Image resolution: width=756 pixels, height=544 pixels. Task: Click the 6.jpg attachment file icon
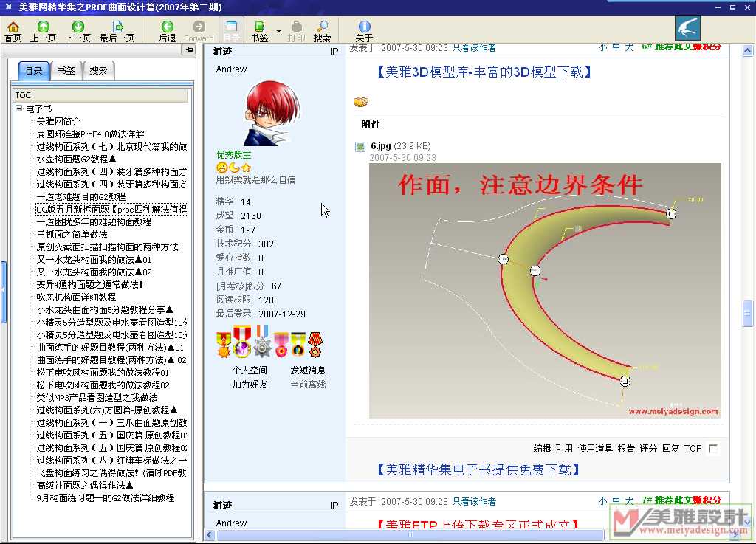tap(360, 146)
